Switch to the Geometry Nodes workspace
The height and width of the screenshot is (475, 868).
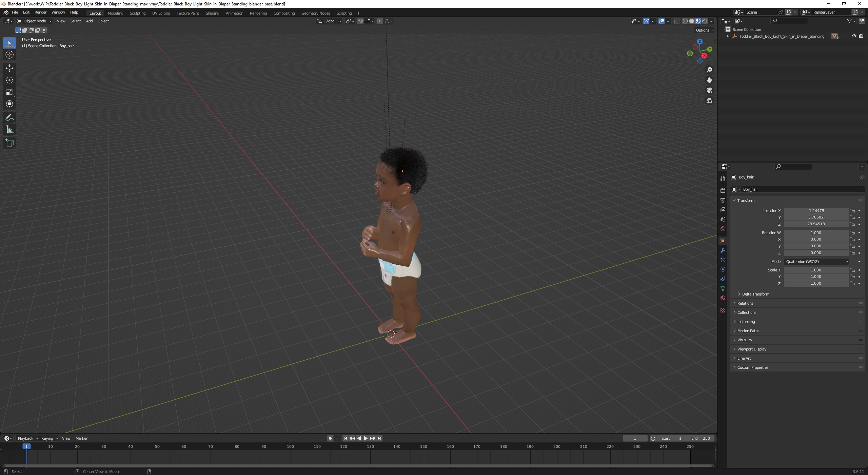[x=315, y=13]
